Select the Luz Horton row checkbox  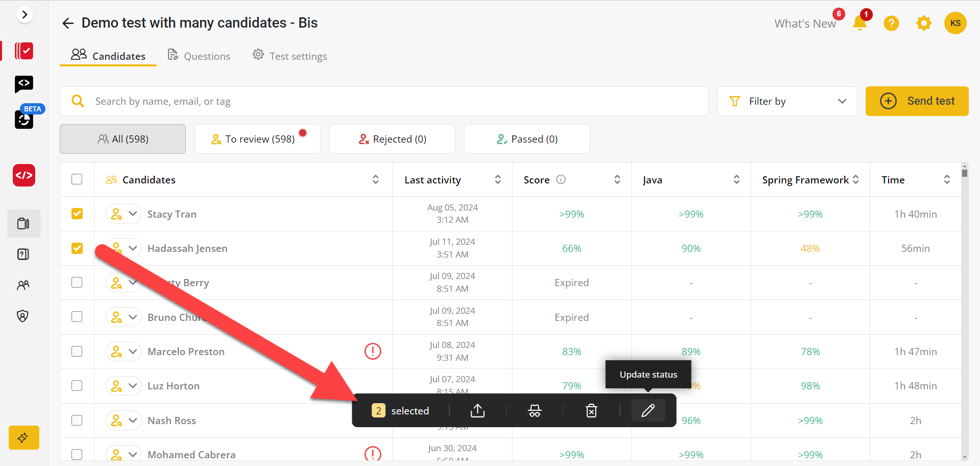pyautogui.click(x=77, y=386)
